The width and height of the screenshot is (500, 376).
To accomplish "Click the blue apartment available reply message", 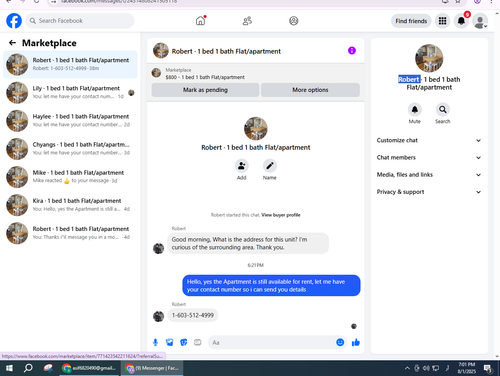I will [x=271, y=286].
